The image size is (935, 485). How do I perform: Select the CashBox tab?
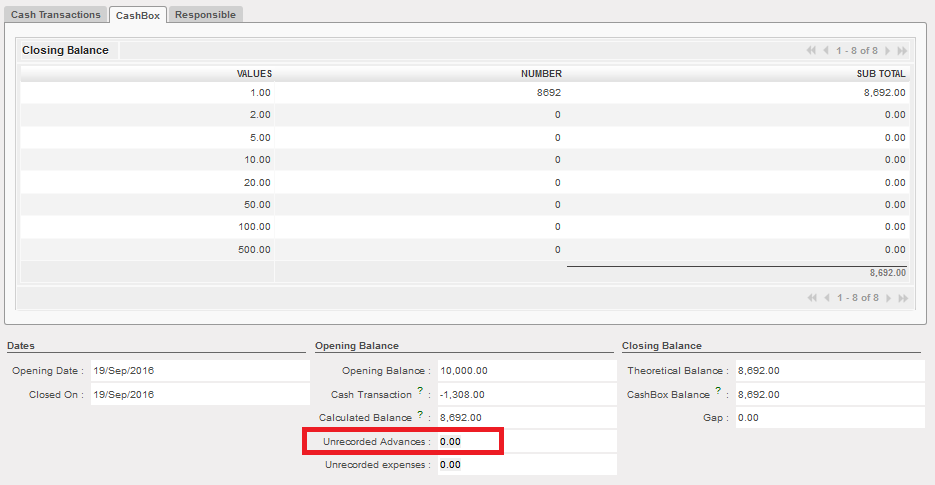(138, 16)
